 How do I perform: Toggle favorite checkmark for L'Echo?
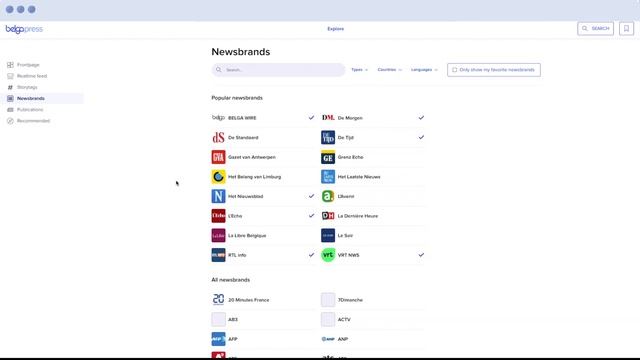[311, 216]
